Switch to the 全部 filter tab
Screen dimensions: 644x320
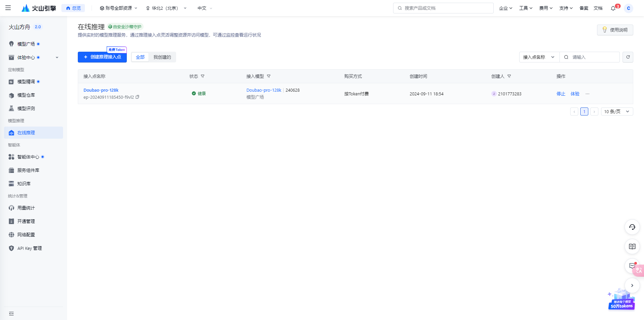(140, 57)
